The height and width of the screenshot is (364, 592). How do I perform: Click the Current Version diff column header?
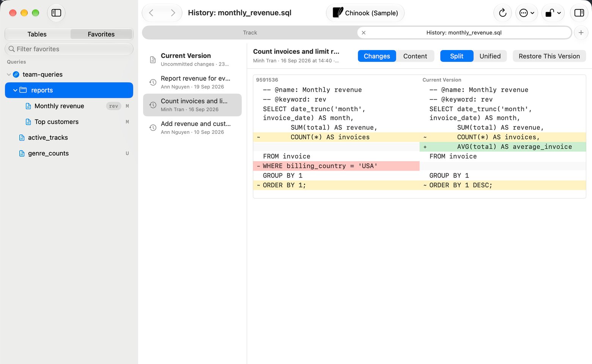(442, 80)
